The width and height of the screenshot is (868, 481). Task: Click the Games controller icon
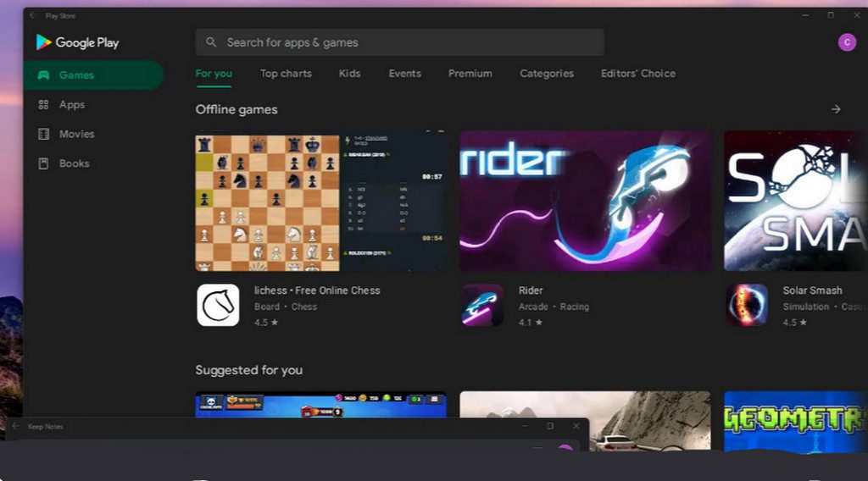[43, 75]
